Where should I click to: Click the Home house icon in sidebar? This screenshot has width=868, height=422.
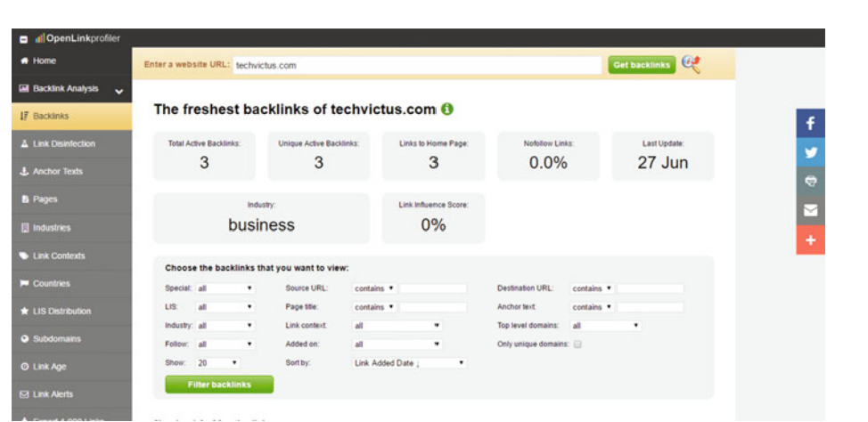(x=24, y=61)
